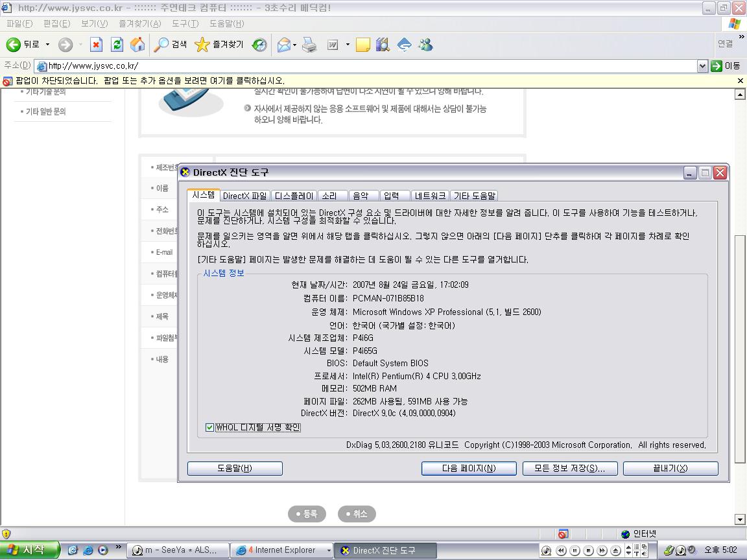Image resolution: width=747 pixels, height=560 pixels.
Task: Click the blocked pop-up icon in status bar
Action: 563,534
